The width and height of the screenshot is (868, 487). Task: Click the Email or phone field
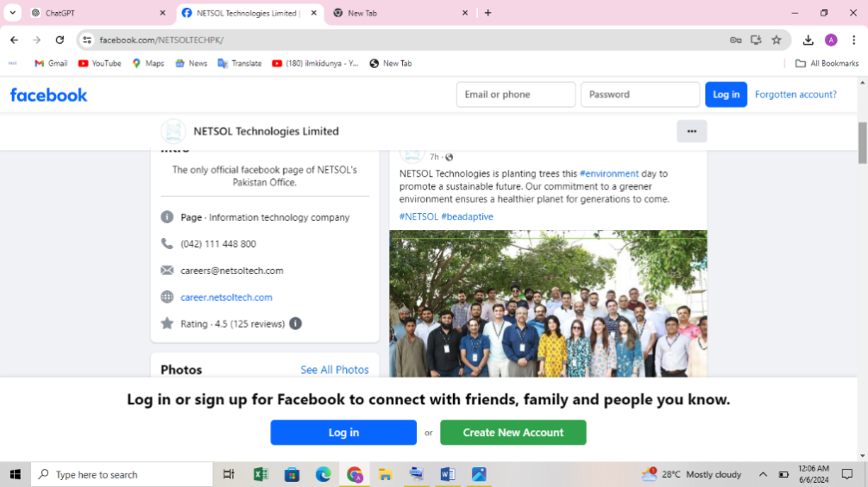516,95
